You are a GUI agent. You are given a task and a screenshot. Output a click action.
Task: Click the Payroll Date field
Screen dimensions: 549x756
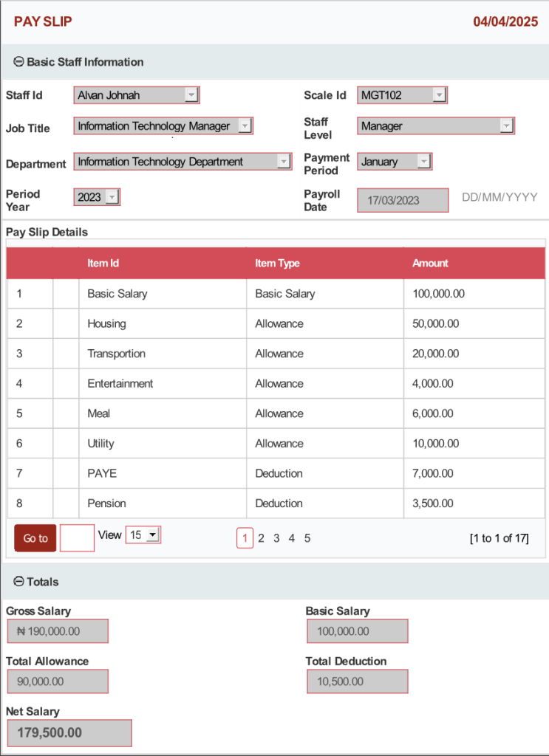click(403, 200)
